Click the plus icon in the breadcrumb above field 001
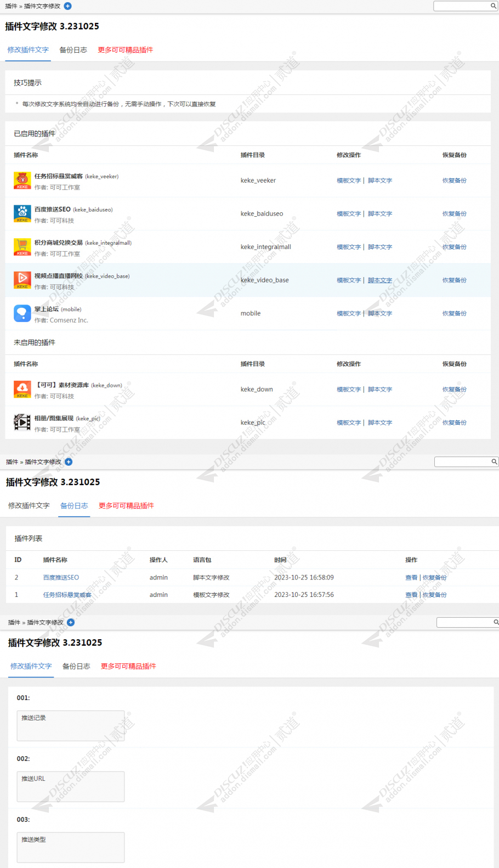Image resolution: width=499 pixels, height=868 pixels. pos(71,622)
